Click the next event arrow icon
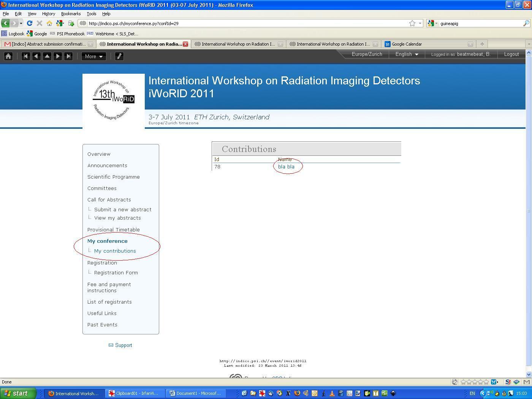This screenshot has height=399, width=532. pyautogui.click(x=58, y=56)
